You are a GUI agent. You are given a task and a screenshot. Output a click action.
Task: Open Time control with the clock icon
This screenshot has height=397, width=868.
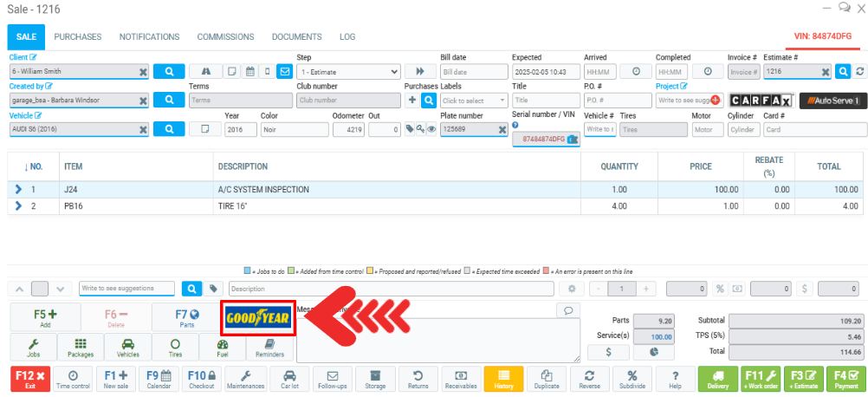[x=73, y=380]
